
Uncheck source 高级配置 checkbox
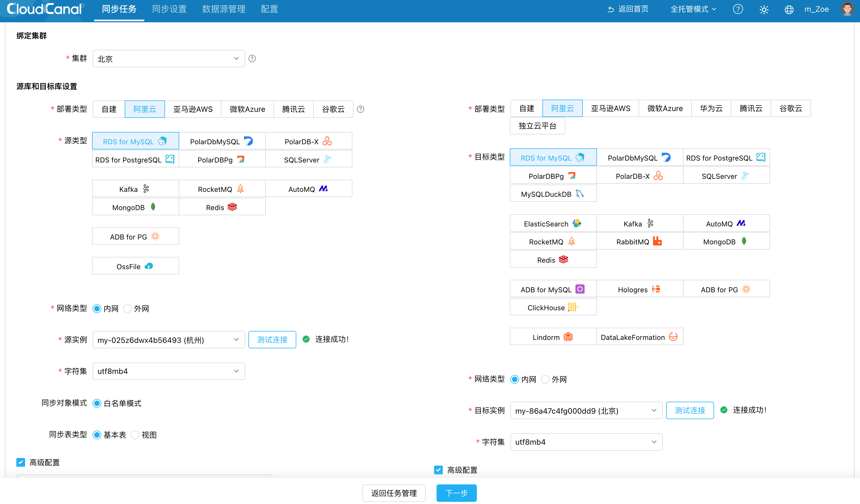21,462
